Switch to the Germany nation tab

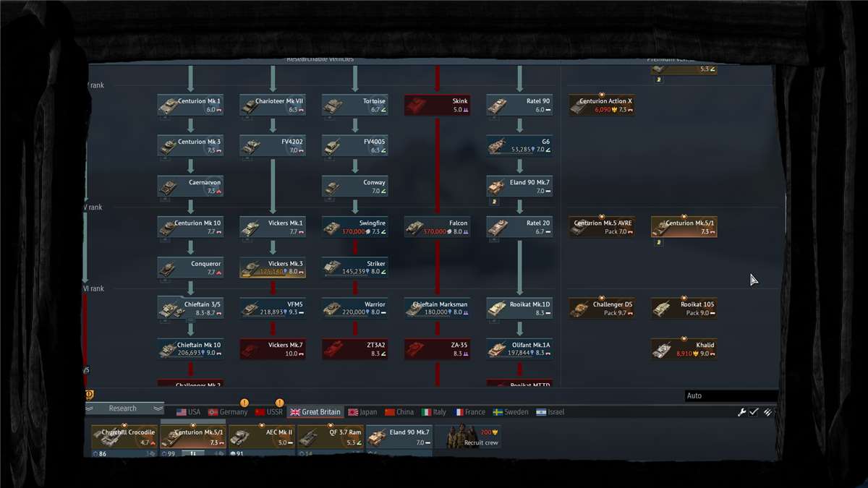click(x=228, y=412)
